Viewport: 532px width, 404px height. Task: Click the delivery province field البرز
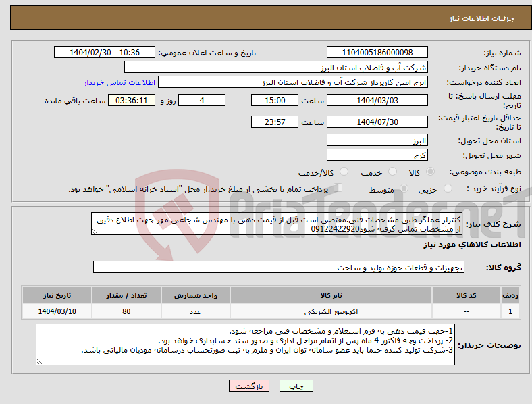377,140
